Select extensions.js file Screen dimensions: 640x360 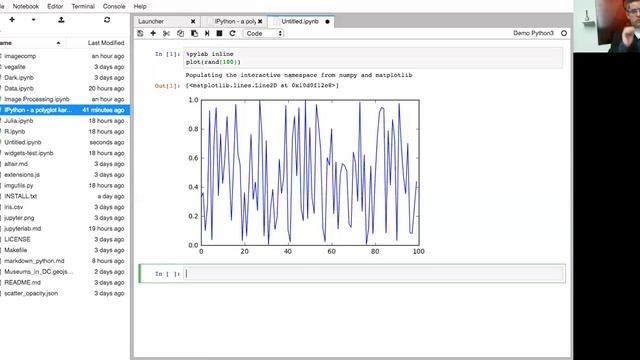(x=65, y=175)
